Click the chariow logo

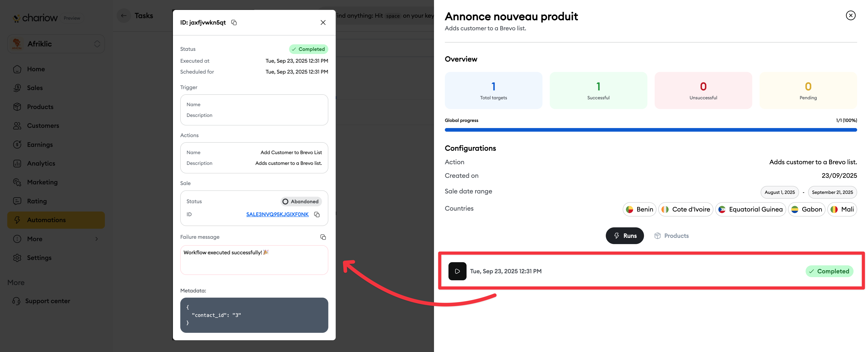pyautogui.click(x=35, y=18)
